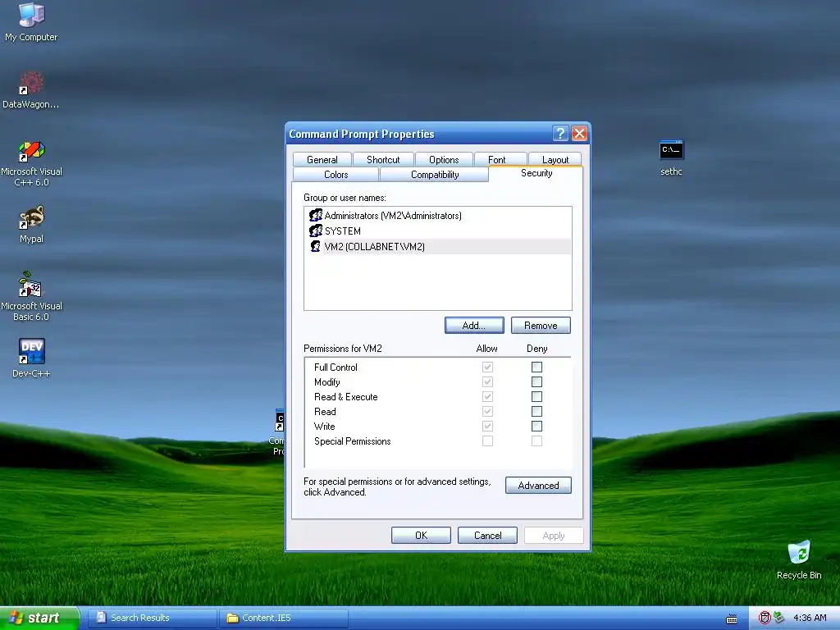Switch to the Options tab

[444, 160]
